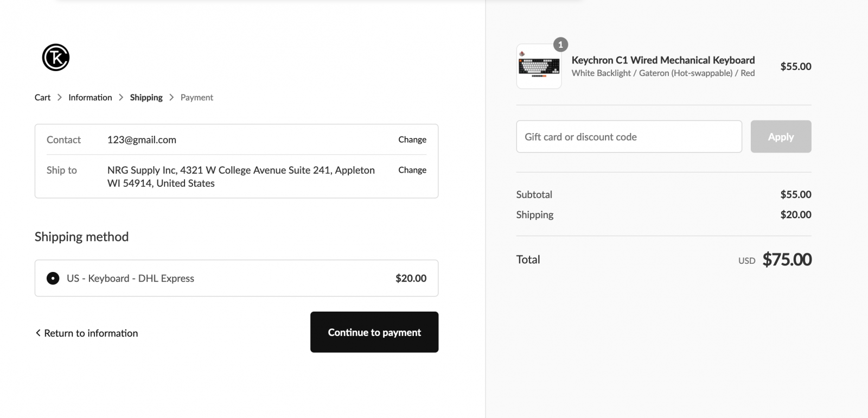Select the DHL Express radio button

[53, 278]
